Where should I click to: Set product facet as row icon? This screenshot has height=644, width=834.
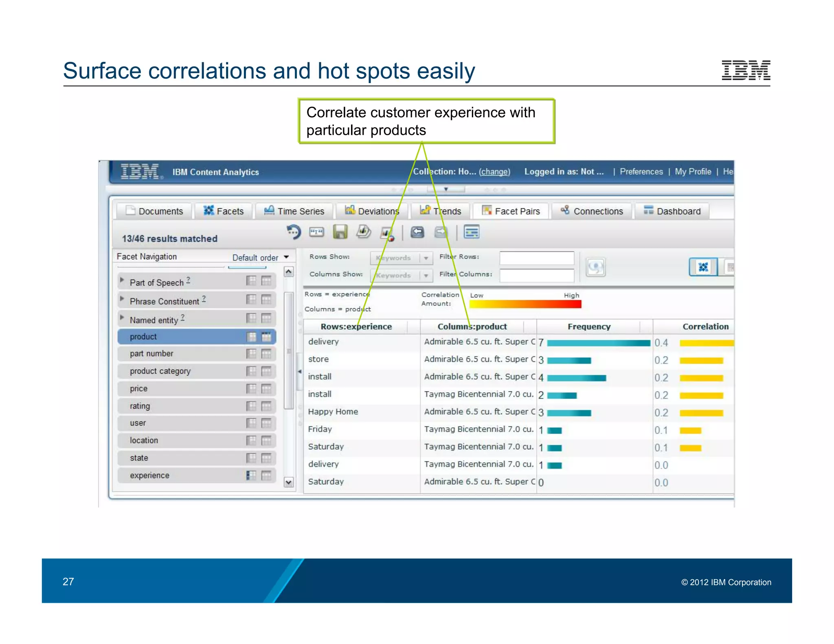[252, 337]
